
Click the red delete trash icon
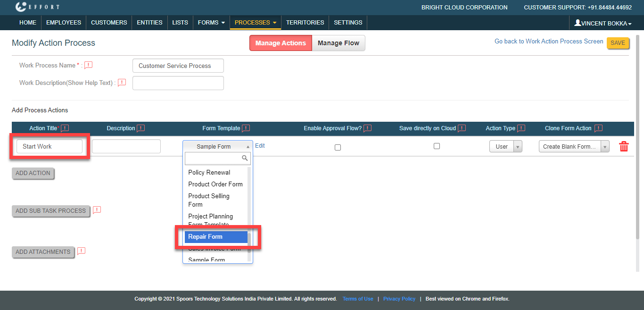tap(624, 147)
